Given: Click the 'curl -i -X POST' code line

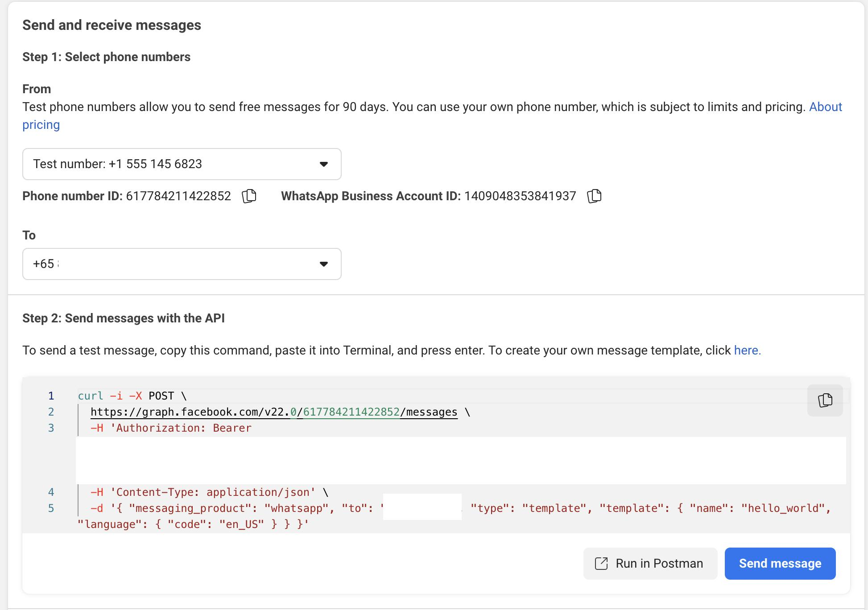Looking at the screenshot, I should [x=132, y=396].
